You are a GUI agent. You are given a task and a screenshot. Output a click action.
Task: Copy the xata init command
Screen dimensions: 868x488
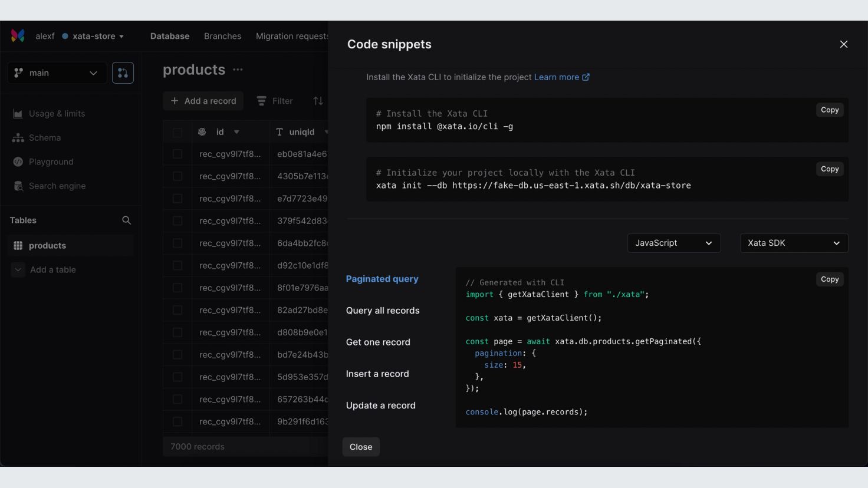click(x=830, y=169)
